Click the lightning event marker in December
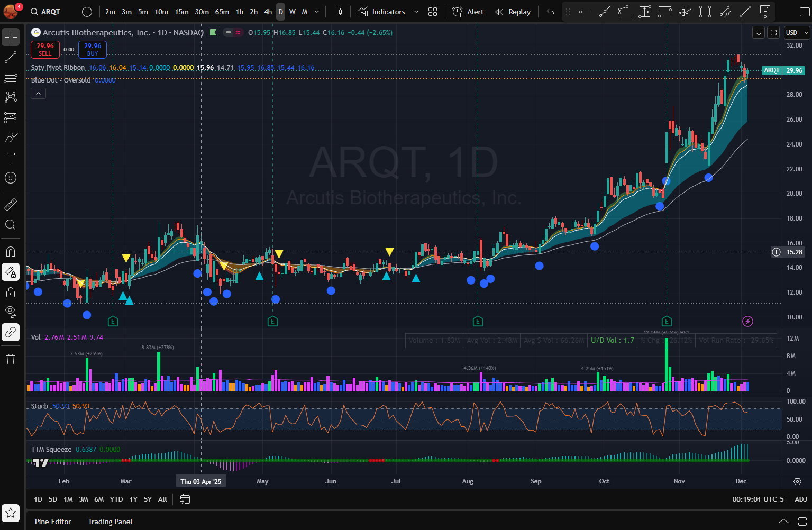 (747, 321)
